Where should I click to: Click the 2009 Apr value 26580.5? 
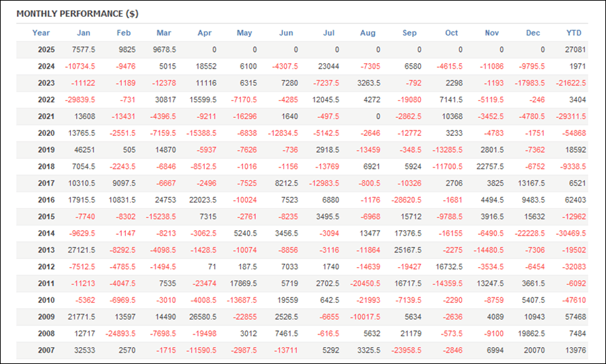203,316
